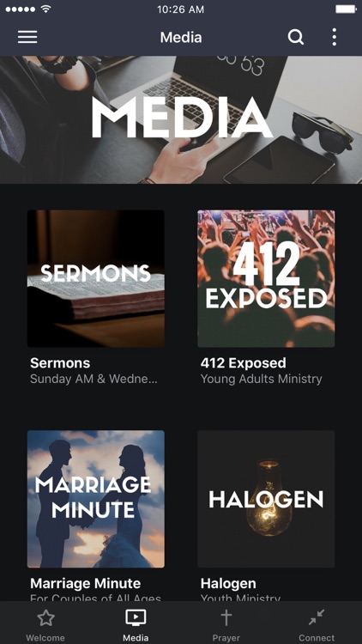Switch to the Prayer tab label
This screenshot has height=644, width=362.
(226, 638)
